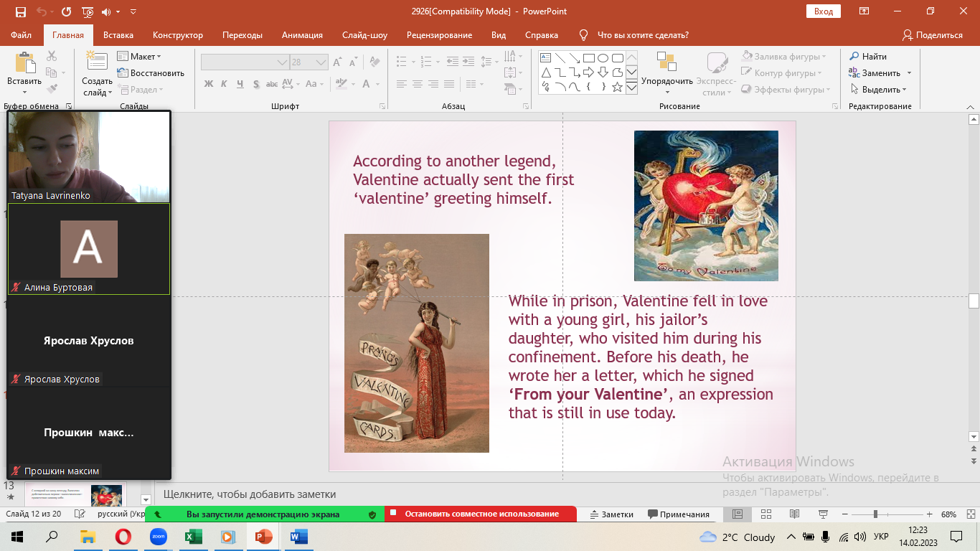980x551 pixels.
Task: Select the text box shape in the shapes gallery
Action: click(x=545, y=58)
